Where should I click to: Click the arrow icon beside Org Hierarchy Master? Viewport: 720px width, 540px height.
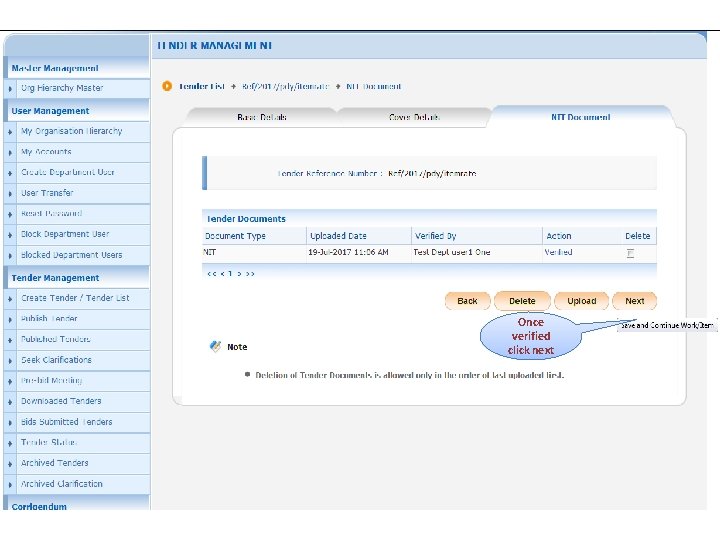[10, 89]
